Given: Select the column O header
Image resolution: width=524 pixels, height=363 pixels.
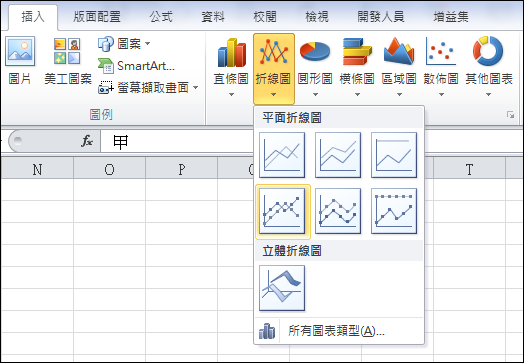Looking at the screenshot, I should pyautogui.click(x=109, y=169).
